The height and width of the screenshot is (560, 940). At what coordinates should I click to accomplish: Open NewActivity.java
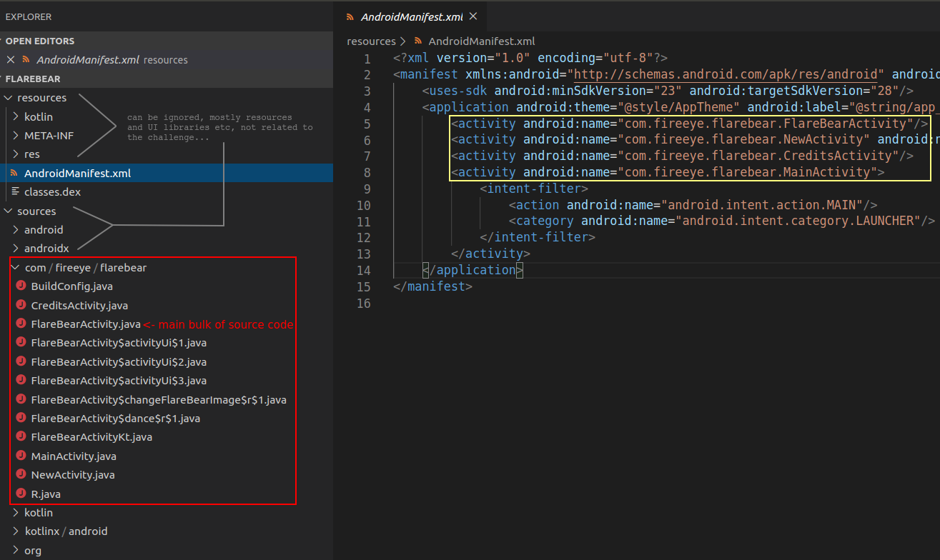(x=73, y=474)
